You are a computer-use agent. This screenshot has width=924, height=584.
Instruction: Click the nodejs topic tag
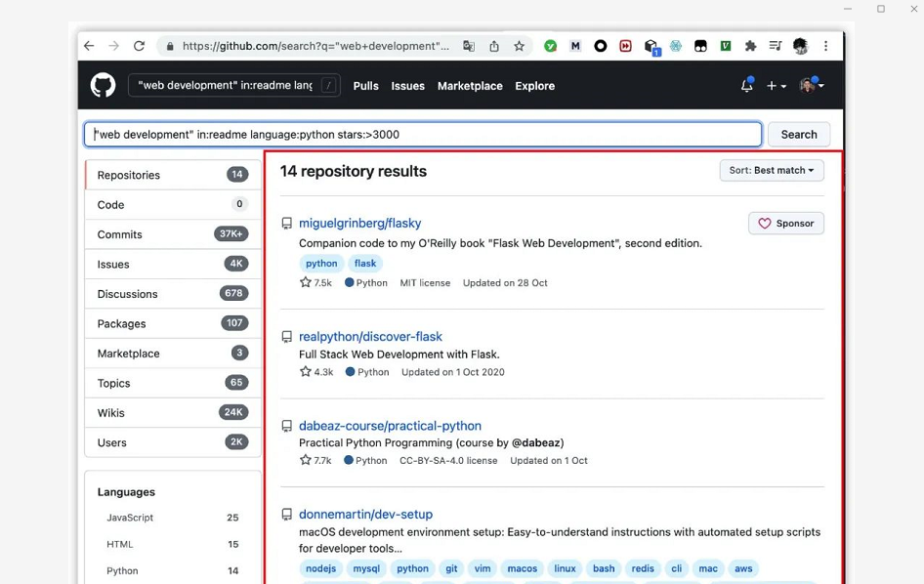[321, 568]
